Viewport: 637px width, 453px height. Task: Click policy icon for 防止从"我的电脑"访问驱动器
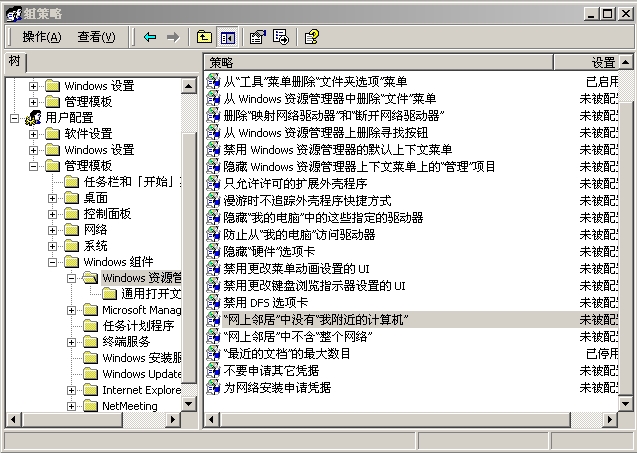point(213,234)
